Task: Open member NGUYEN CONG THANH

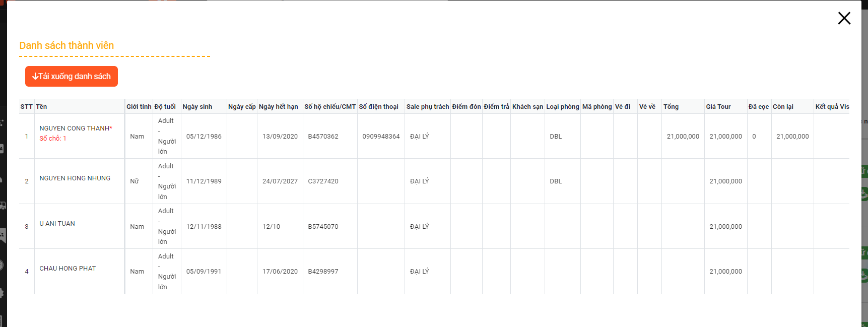Action: click(x=75, y=128)
